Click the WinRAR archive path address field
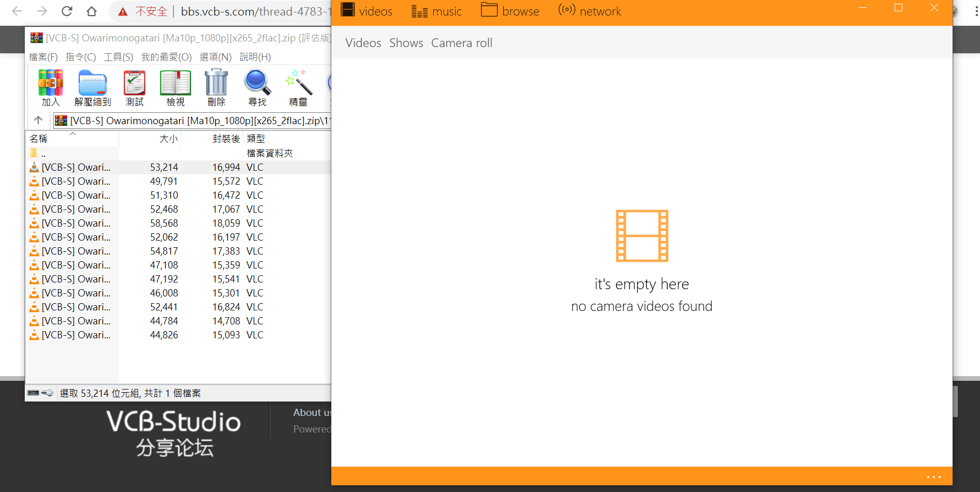The image size is (980, 492). [x=192, y=121]
